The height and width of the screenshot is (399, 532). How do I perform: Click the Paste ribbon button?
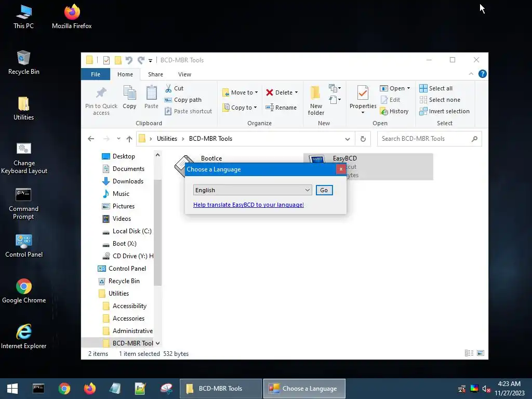151,97
